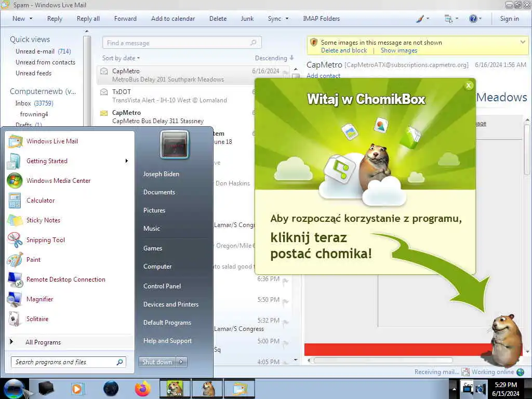Open Documents from the Start menu
Screen dimensions: 532x399
click(159, 192)
